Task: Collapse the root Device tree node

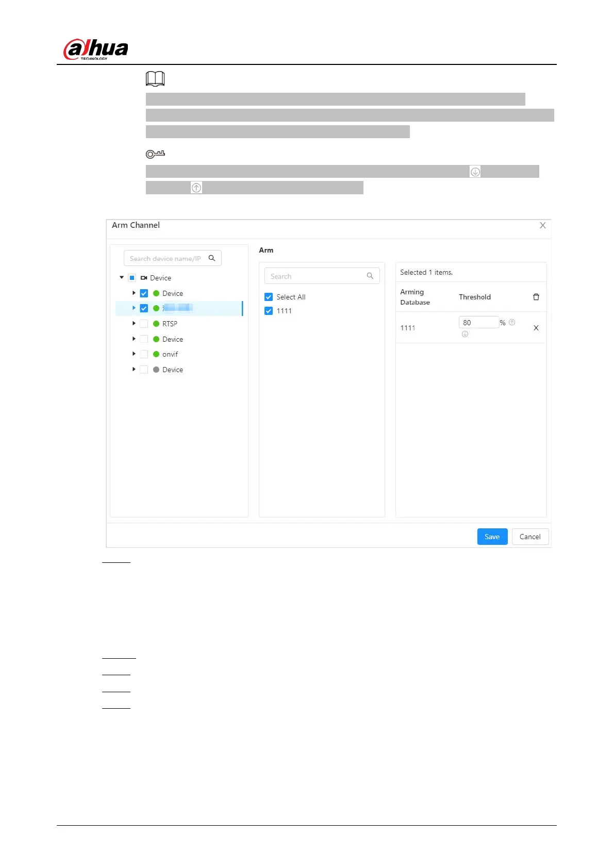Action: pyautogui.click(x=122, y=278)
